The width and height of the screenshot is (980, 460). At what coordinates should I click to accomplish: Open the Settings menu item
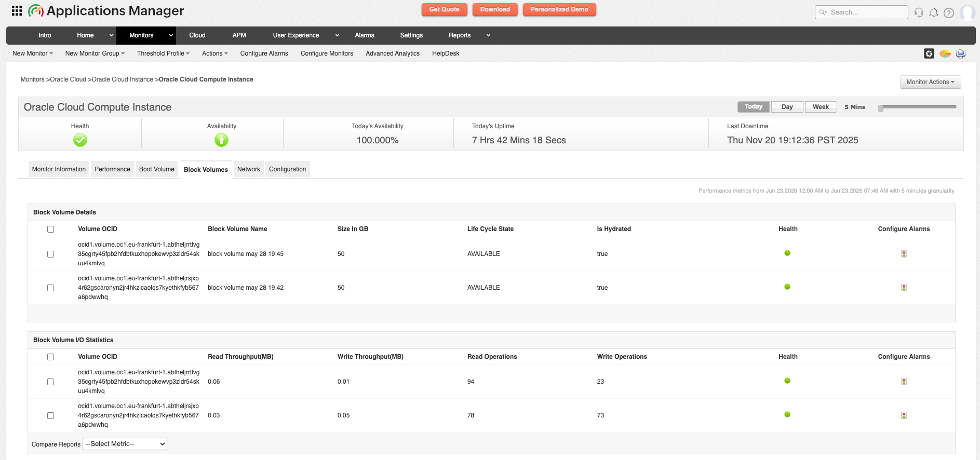pos(411,35)
